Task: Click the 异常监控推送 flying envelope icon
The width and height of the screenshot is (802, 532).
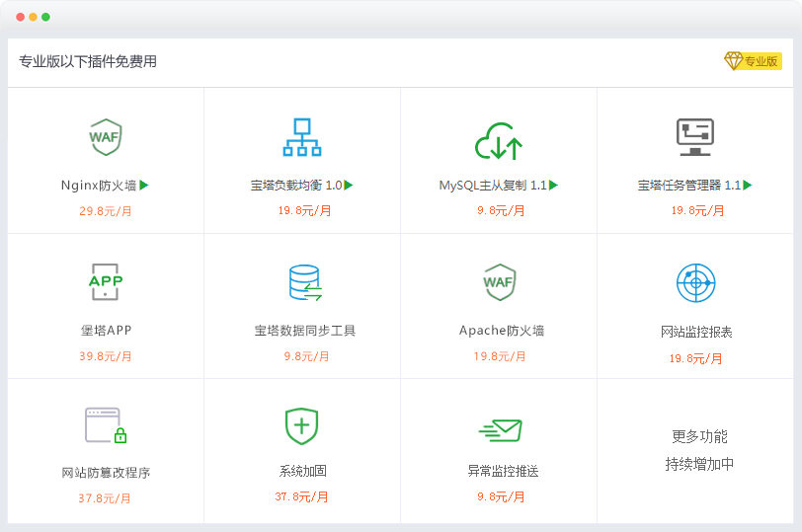Action: 500,430
